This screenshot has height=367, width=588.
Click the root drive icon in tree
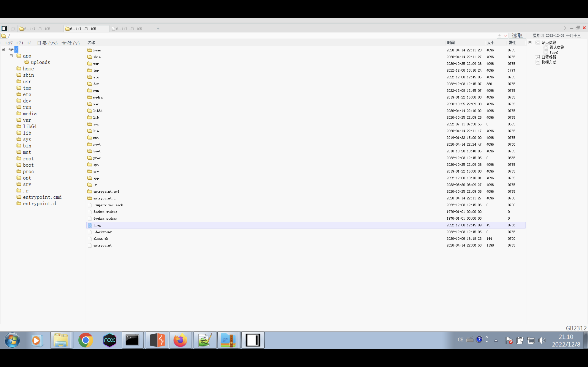pos(11,49)
